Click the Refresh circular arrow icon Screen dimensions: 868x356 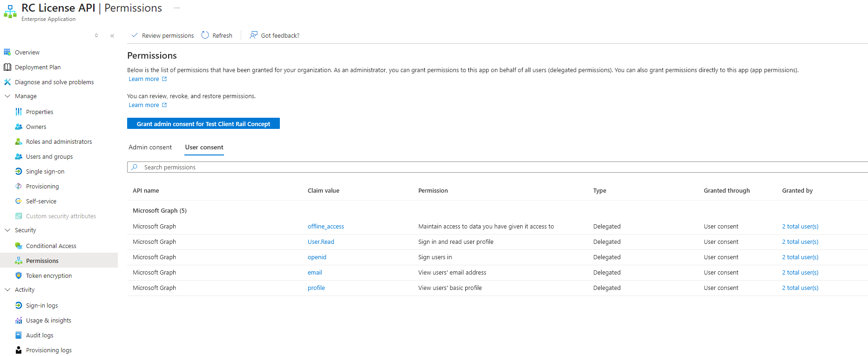[205, 35]
